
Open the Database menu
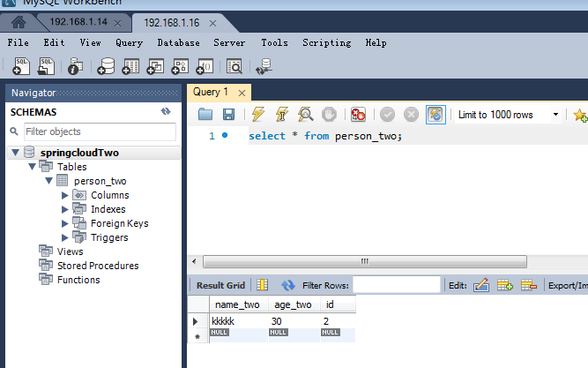click(178, 42)
